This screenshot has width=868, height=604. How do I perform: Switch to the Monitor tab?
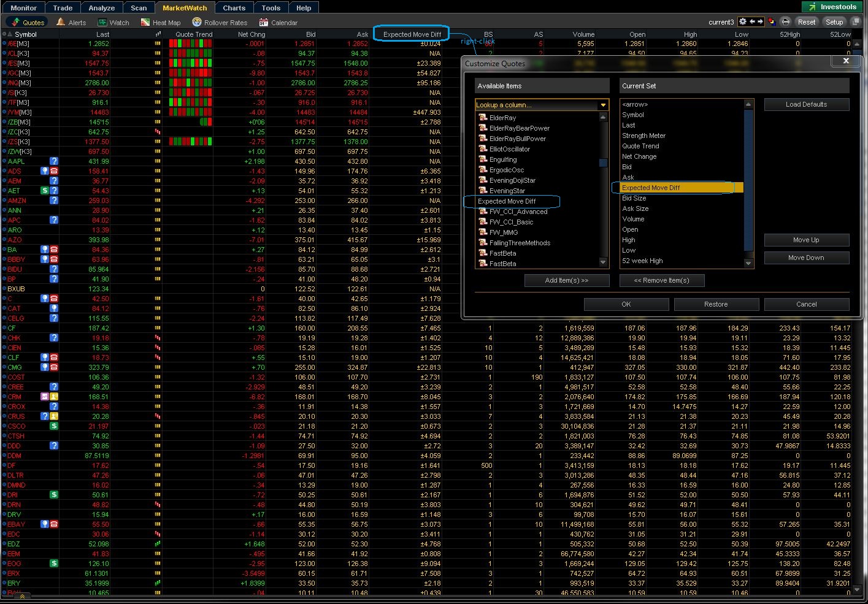tap(23, 8)
